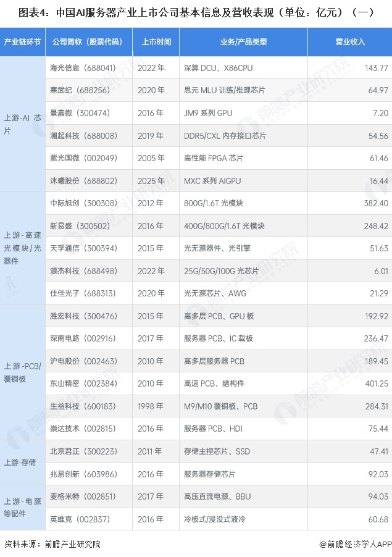Click revenue value 248.42
Screen dimensions: 392x557
(376, 226)
